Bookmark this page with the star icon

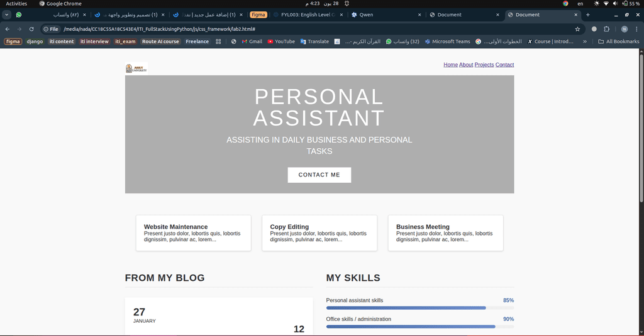coord(577,29)
